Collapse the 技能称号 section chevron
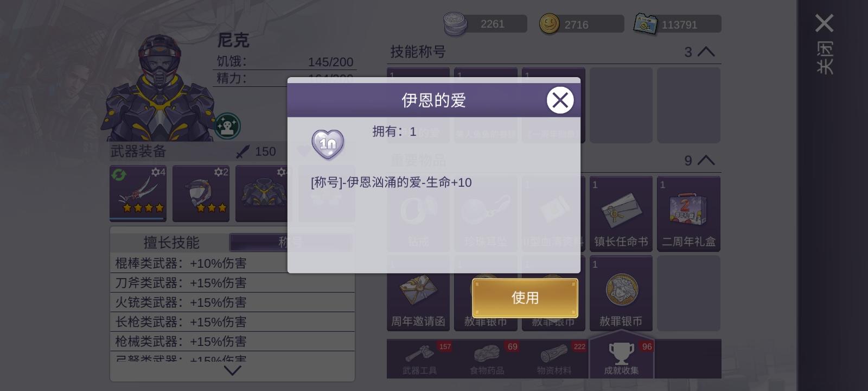Viewport: 868px width, 391px height. [706, 52]
